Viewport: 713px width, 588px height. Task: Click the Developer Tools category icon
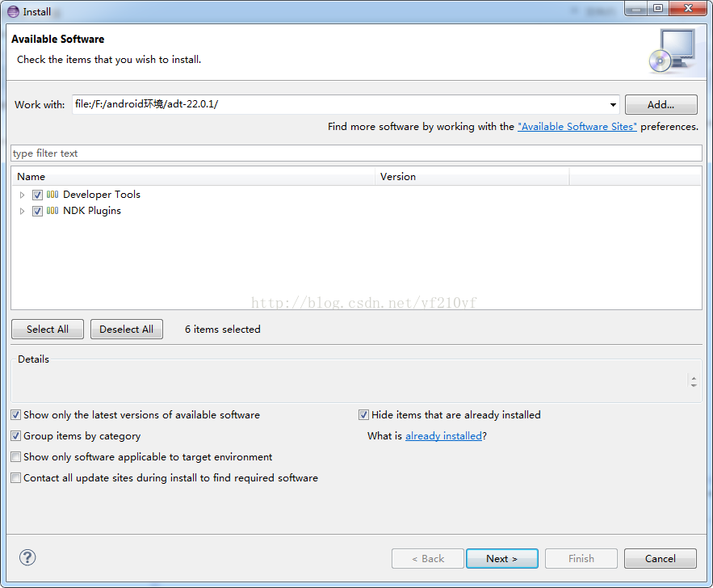(52, 195)
